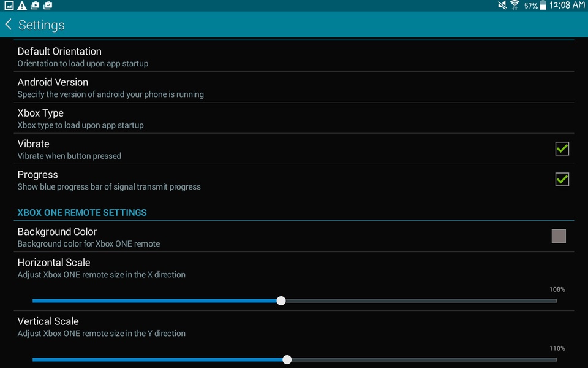Uncheck the Vibrate checkbox

(562, 148)
